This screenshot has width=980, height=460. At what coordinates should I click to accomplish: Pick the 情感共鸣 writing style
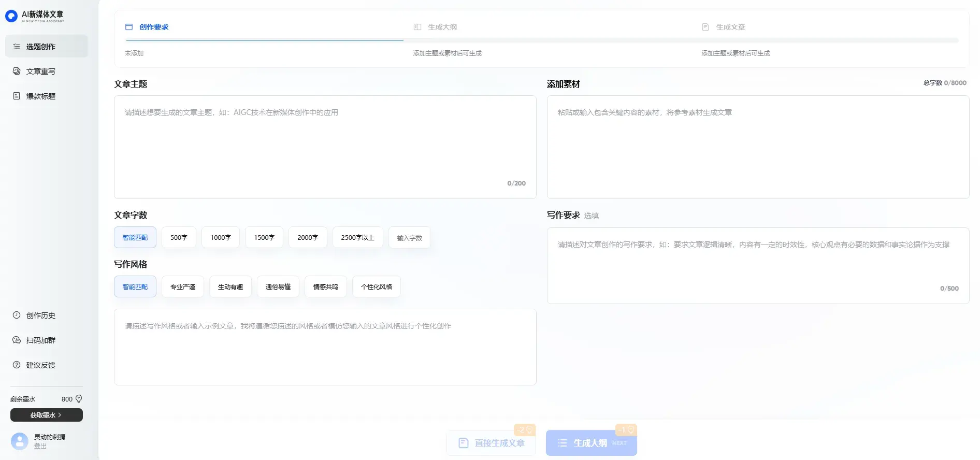[x=325, y=286]
